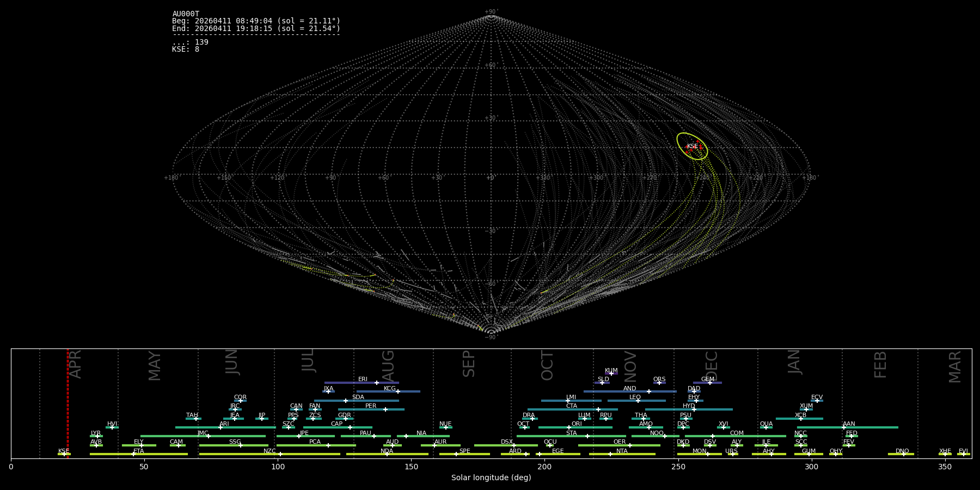Select the SDA shower label

358,397
